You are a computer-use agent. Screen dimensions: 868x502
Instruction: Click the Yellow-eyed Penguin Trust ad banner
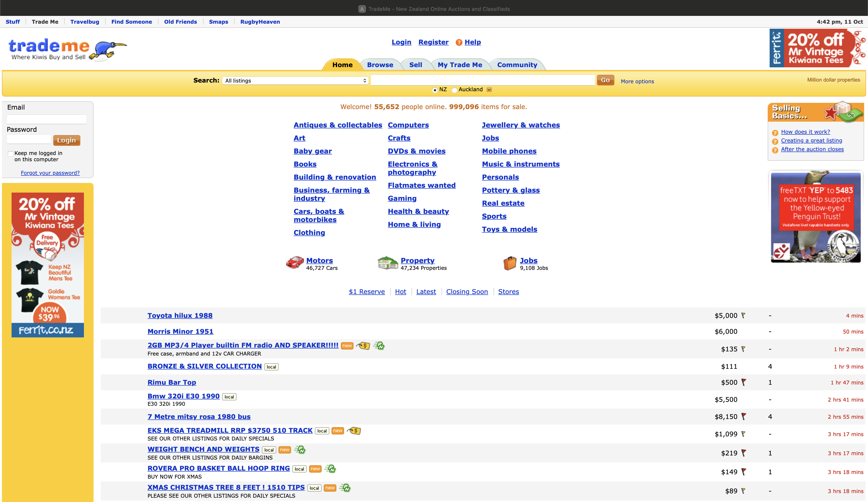pyautogui.click(x=816, y=217)
